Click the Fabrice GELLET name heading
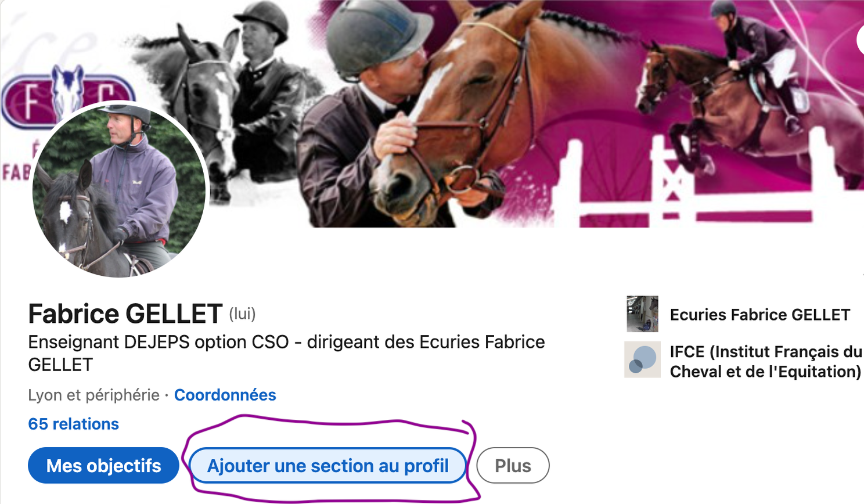 click(125, 314)
